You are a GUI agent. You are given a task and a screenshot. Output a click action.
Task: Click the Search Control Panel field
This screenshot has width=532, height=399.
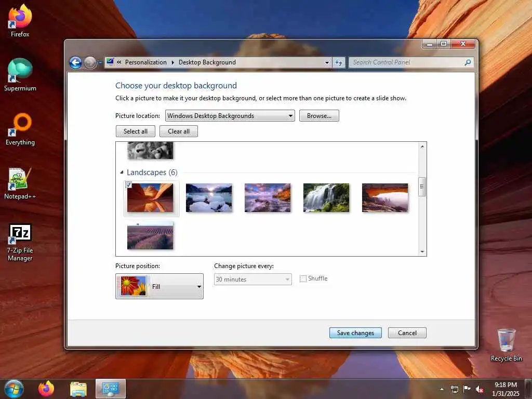407,62
